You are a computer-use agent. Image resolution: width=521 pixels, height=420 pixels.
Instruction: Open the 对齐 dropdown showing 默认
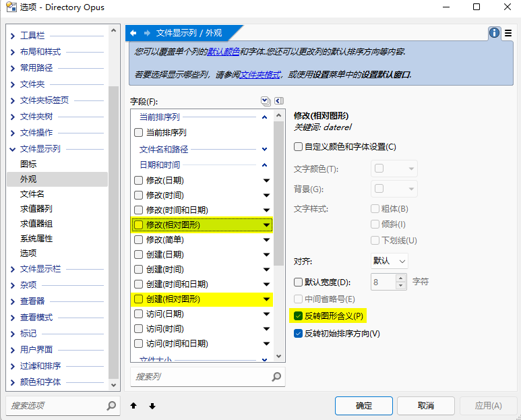click(389, 261)
